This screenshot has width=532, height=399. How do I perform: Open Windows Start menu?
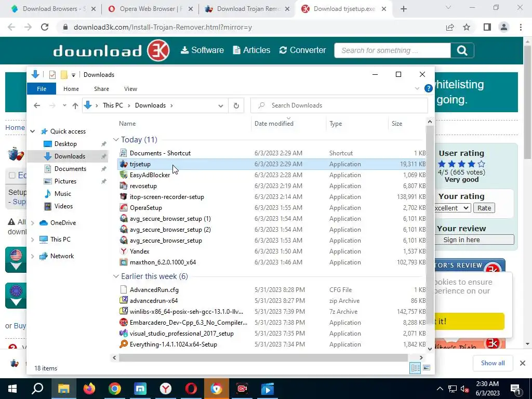click(12, 389)
